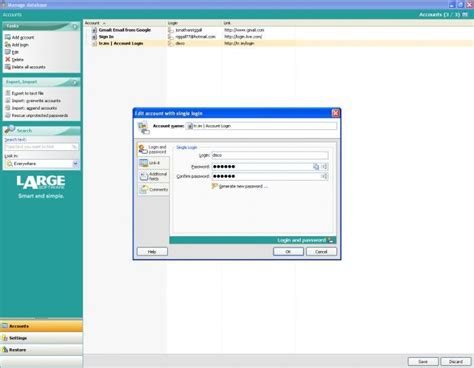Viewport: 474px width, 368px height.
Task: Open Restore in the bottom navigation
Action: click(41, 350)
